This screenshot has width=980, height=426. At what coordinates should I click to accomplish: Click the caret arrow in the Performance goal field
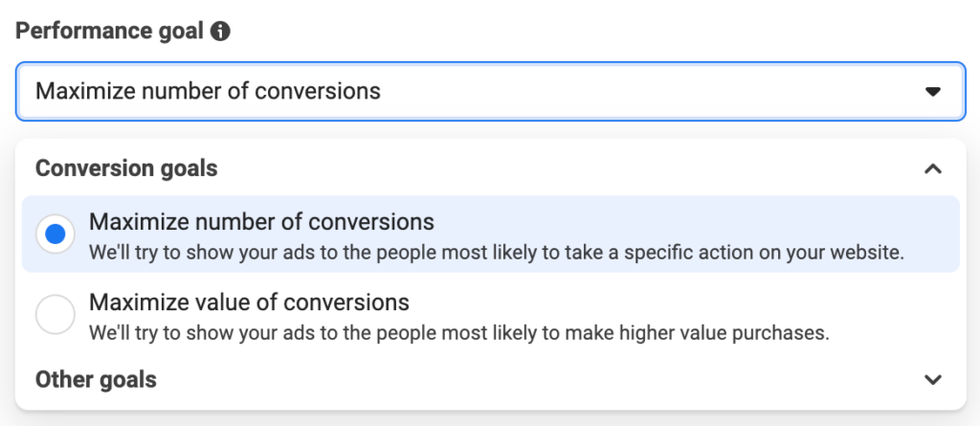click(932, 92)
